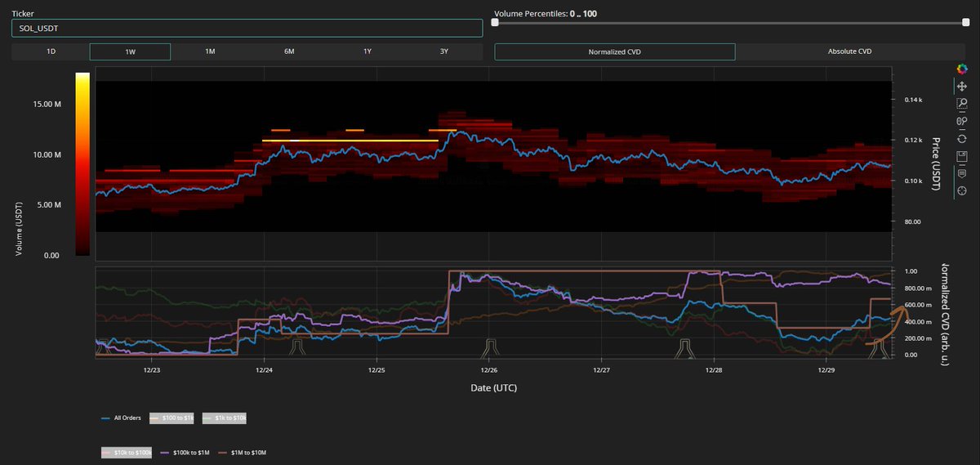Select the 3Y time range tab
This screenshot has height=465, width=980.
[x=444, y=51]
